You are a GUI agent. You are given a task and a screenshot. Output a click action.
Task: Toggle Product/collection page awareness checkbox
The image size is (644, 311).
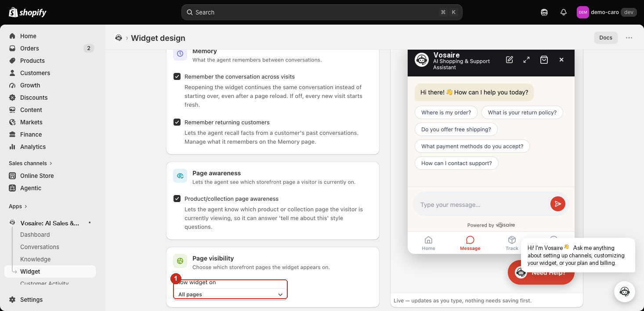click(x=177, y=199)
